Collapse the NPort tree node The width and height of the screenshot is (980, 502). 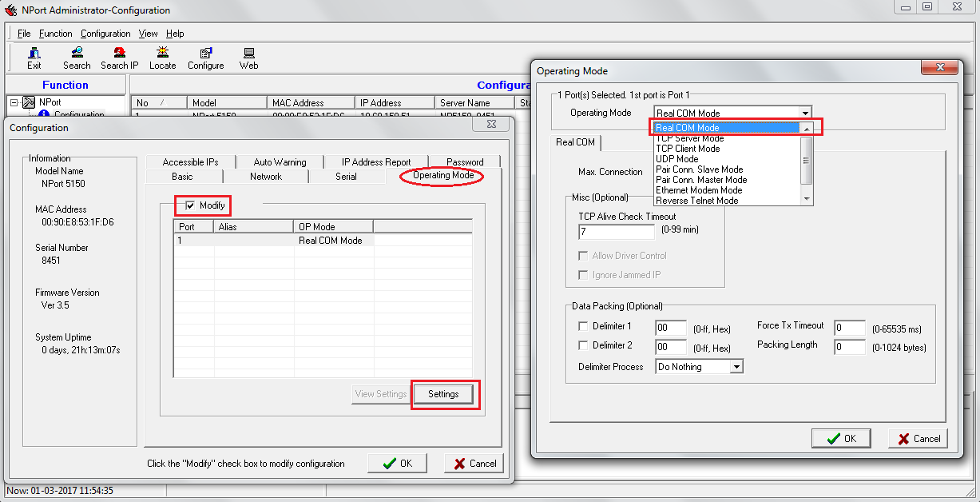pyautogui.click(x=14, y=102)
